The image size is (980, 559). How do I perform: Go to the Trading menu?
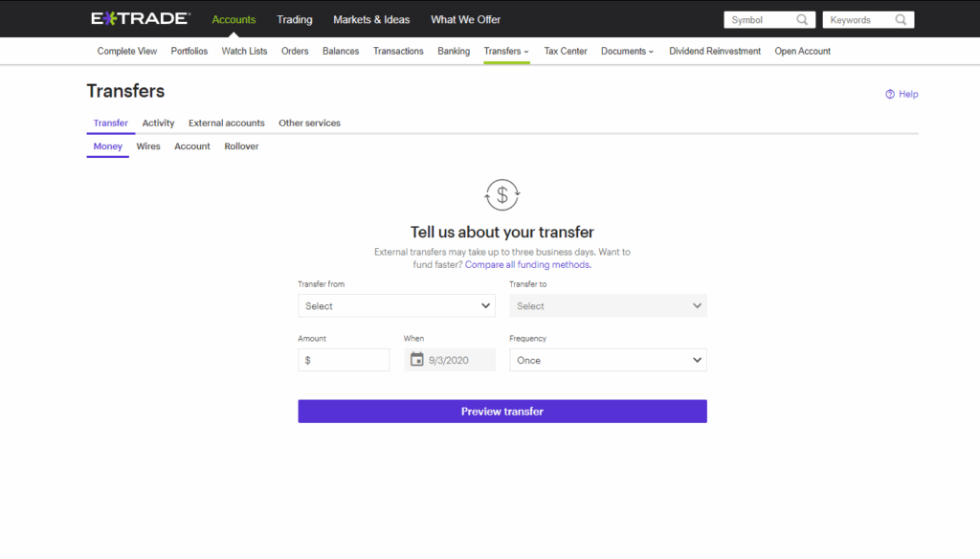tap(295, 20)
